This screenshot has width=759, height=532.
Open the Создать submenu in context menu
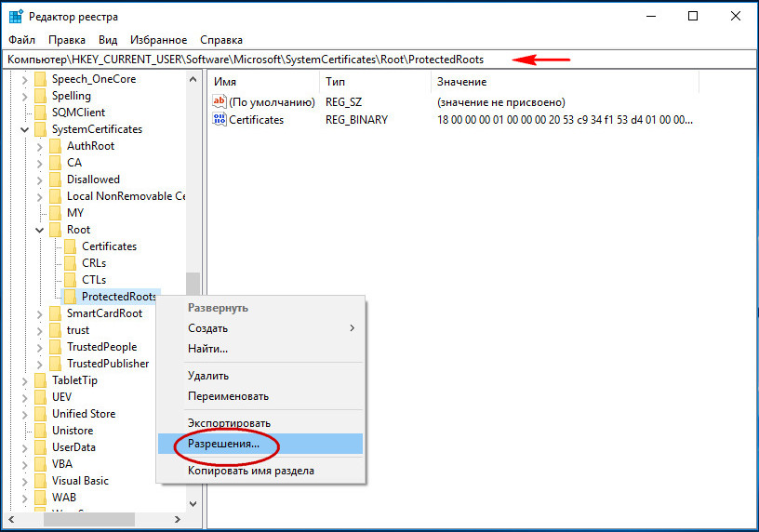pos(260,328)
